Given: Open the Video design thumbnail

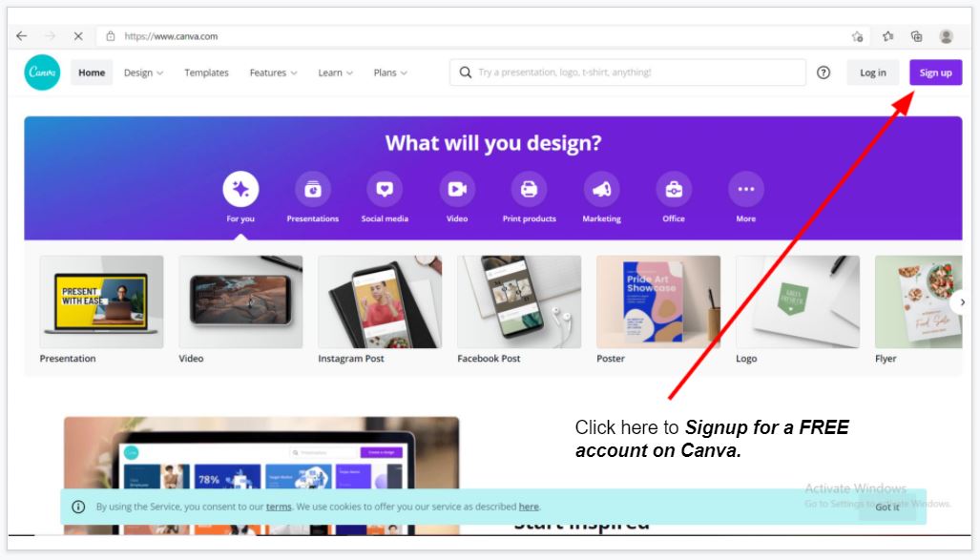Looking at the screenshot, I should click(240, 301).
